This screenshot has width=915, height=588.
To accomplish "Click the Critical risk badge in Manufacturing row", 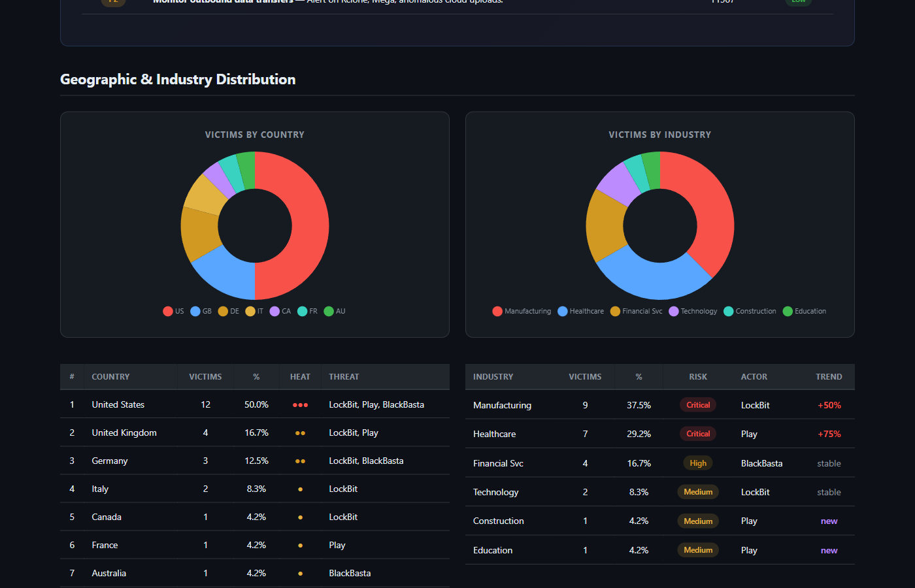I will point(698,405).
